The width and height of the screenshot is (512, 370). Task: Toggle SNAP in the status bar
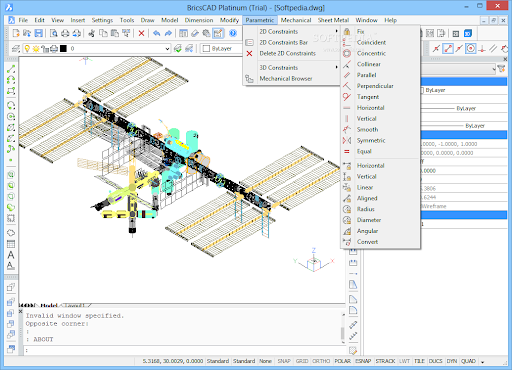pos(284,361)
